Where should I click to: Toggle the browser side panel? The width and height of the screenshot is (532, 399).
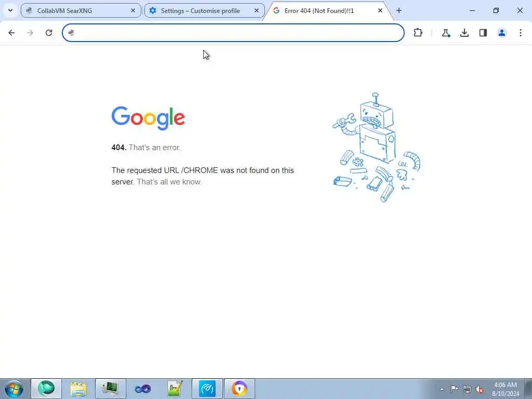pos(483,33)
